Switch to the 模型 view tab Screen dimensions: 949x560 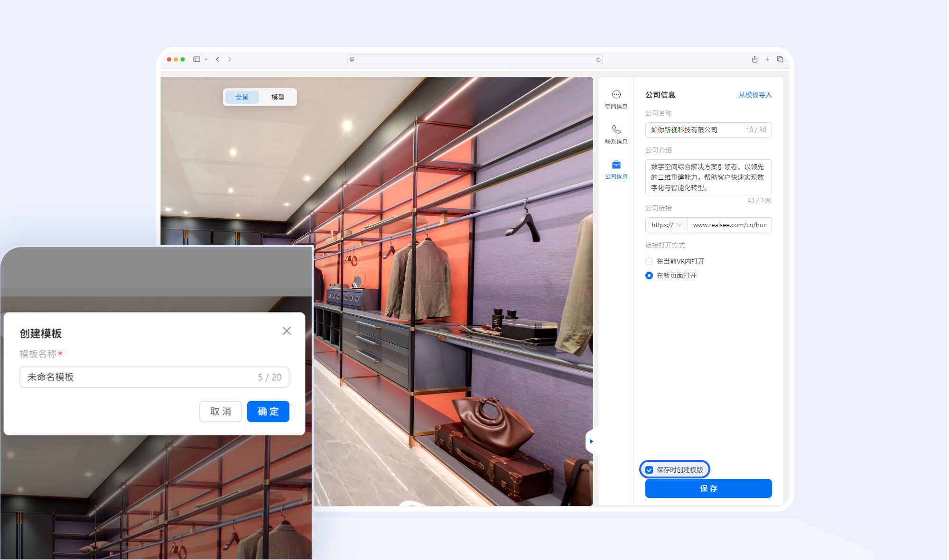click(x=278, y=97)
